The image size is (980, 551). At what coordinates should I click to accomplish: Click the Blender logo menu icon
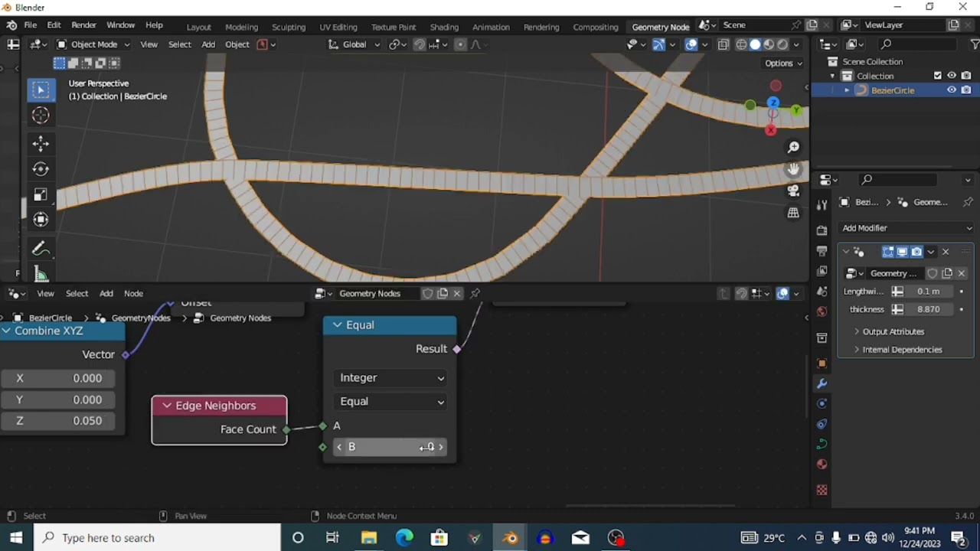click(12, 25)
